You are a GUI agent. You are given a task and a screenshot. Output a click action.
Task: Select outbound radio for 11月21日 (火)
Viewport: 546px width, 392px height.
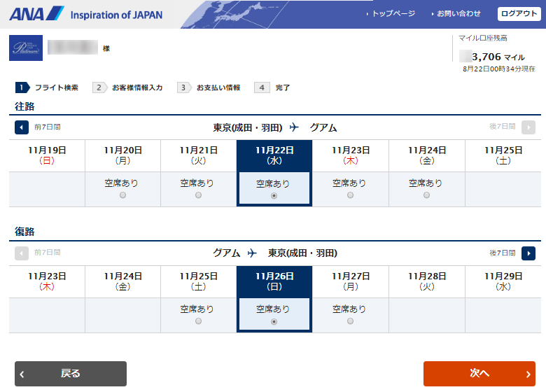(199, 196)
